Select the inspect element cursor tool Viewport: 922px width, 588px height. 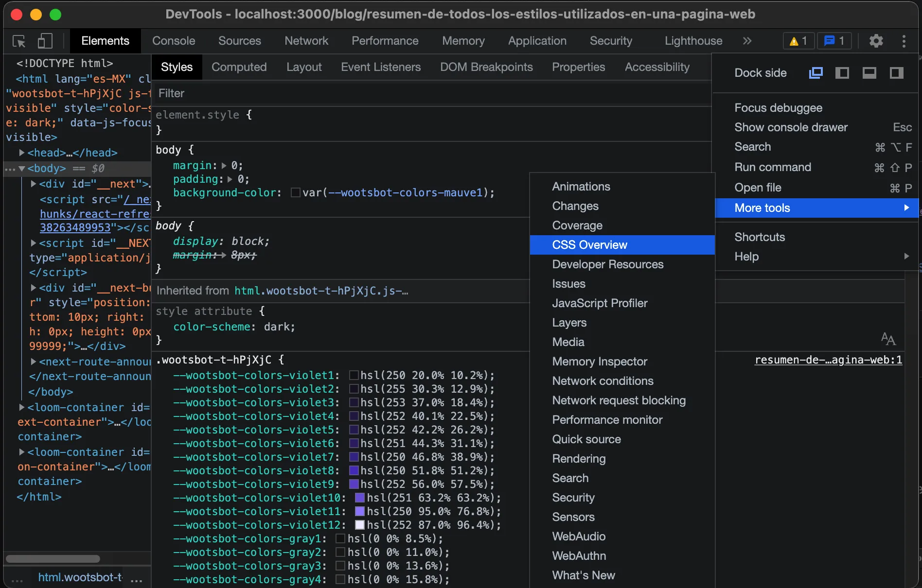click(x=18, y=41)
